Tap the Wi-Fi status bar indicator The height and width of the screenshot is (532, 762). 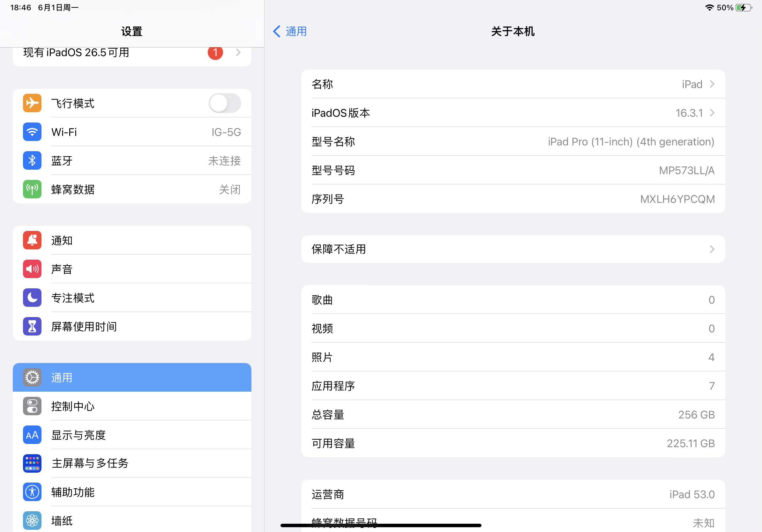709,7
